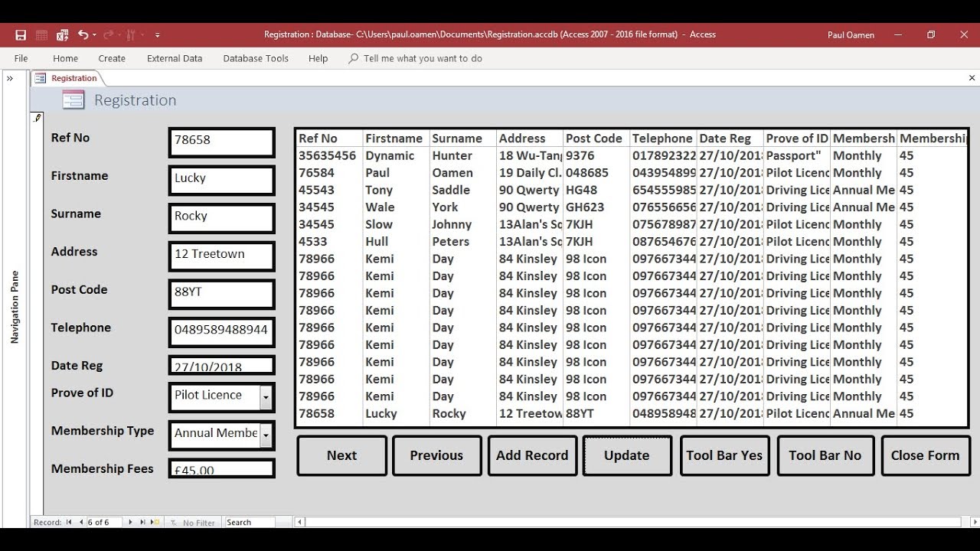Select the list row for Hull Peters

632,242
